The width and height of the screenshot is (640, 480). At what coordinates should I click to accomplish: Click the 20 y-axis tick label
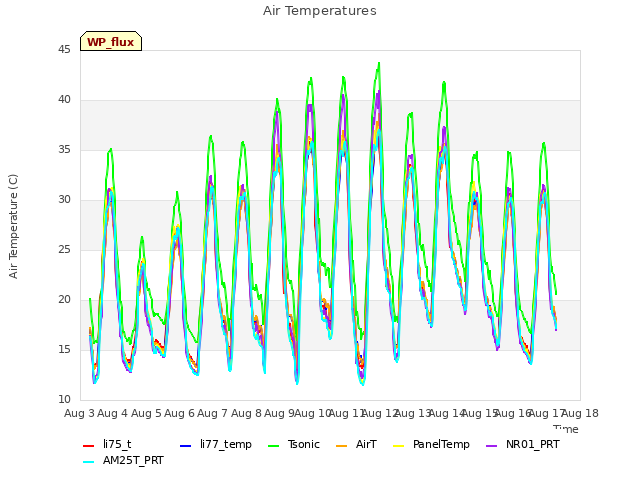64,300
